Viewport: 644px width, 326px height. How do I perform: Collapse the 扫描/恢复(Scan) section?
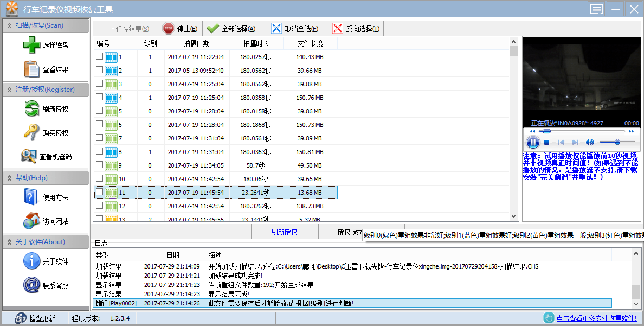(x=9, y=25)
